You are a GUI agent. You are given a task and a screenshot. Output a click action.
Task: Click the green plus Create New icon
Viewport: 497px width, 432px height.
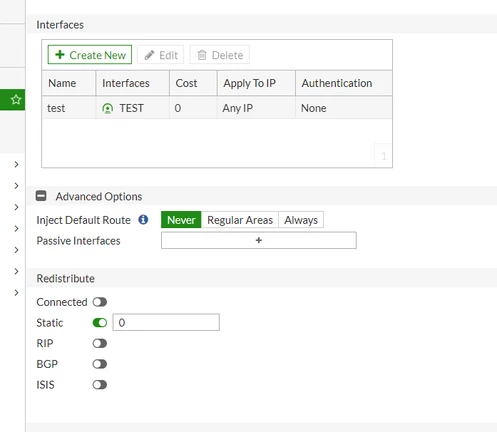pyautogui.click(x=60, y=55)
